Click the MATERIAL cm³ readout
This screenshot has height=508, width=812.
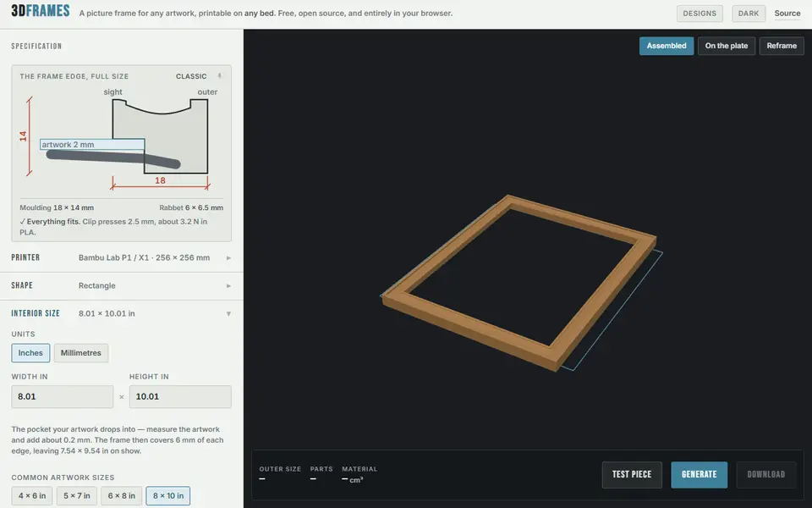(x=359, y=474)
